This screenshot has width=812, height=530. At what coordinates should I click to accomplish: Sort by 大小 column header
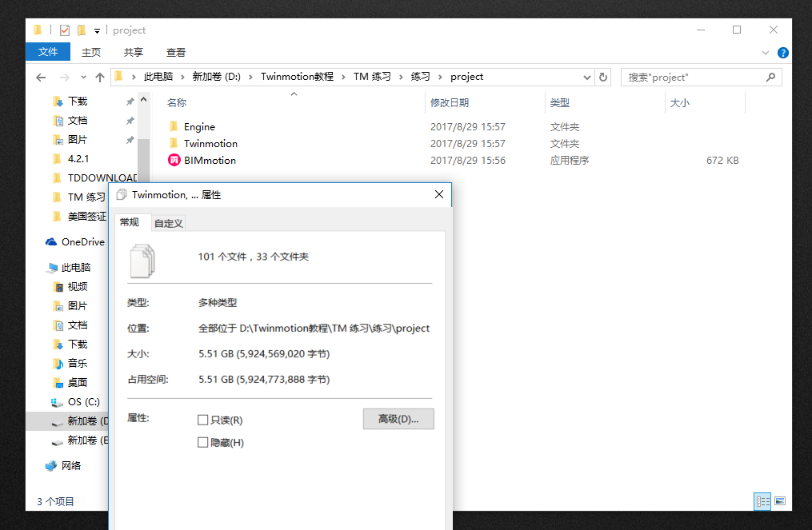pyautogui.click(x=706, y=102)
